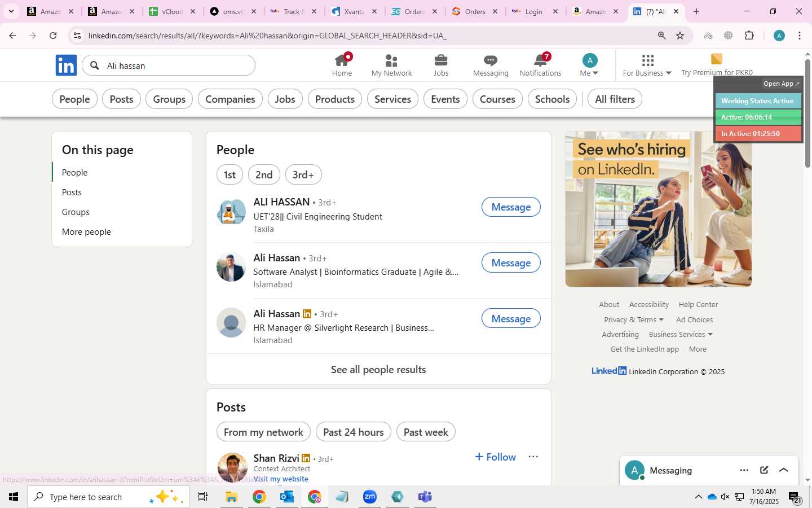Jump to More people section
812x508 pixels.
pyautogui.click(x=86, y=232)
